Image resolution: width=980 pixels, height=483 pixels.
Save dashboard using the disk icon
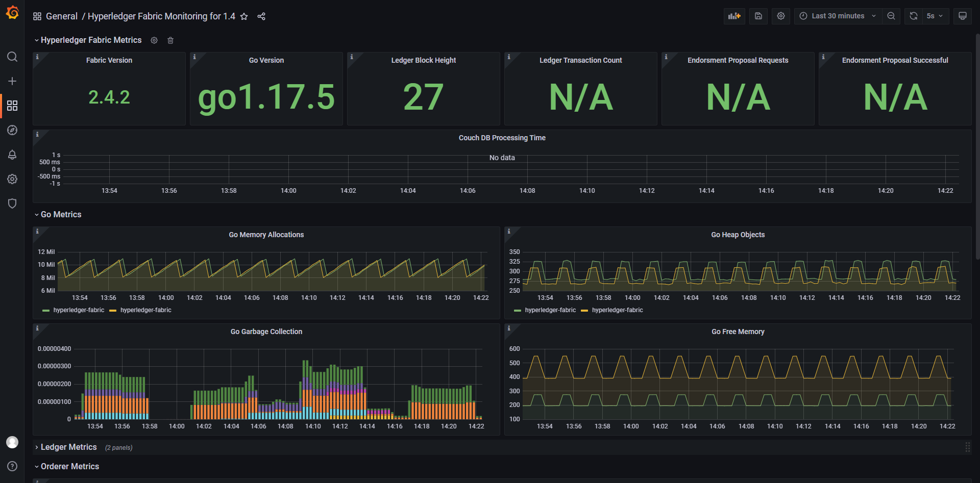(x=758, y=16)
